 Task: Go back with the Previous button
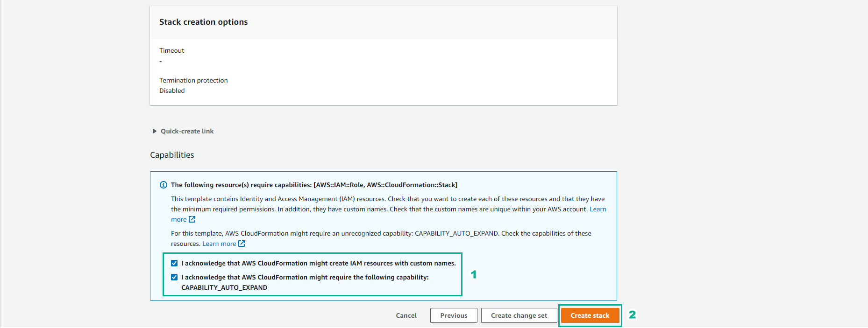[x=454, y=315]
